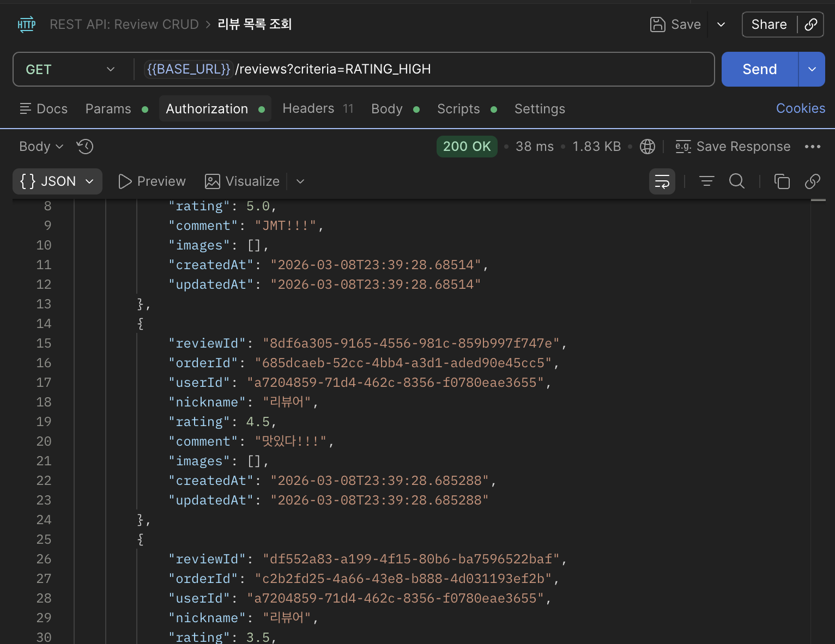Click the {{BASE_URL}} variable token
Image resolution: width=835 pixels, height=644 pixels.
click(x=189, y=69)
